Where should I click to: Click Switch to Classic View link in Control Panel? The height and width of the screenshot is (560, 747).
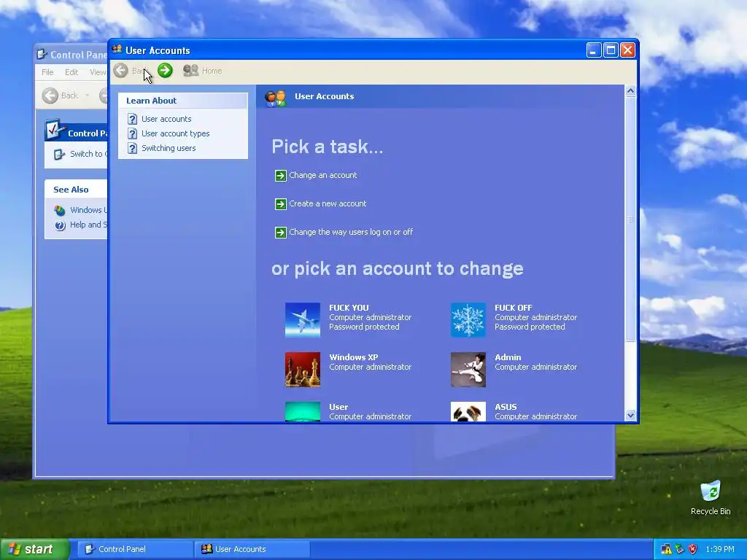88,154
